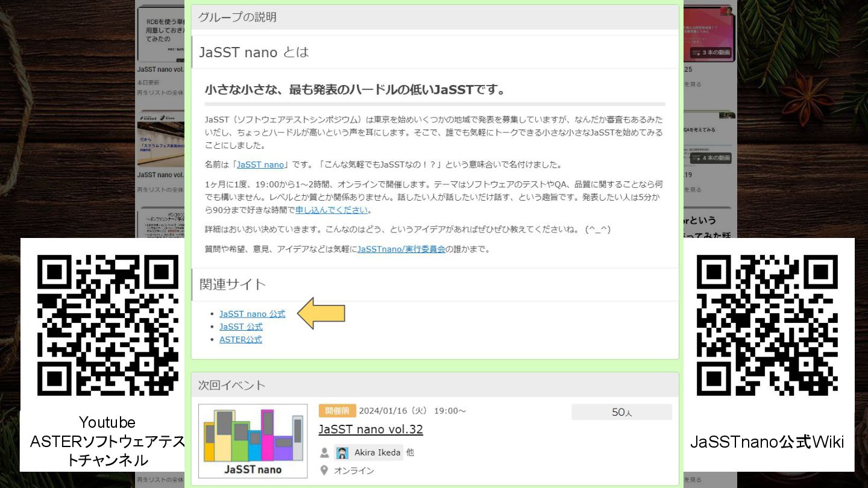Click the 次回イベント section header
Viewport: 868px width, 488px height.
point(435,385)
